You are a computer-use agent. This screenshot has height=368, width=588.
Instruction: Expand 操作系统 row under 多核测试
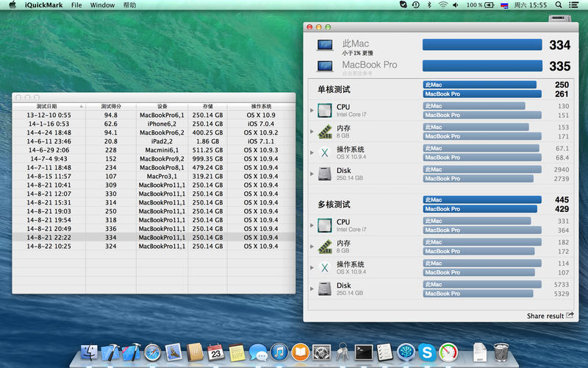[x=312, y=267]
